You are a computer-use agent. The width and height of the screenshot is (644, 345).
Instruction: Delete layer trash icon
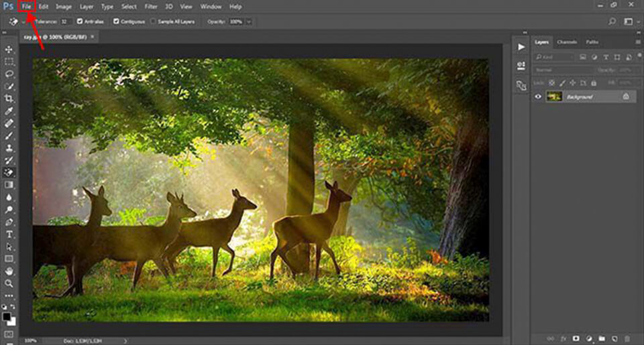coord(627,339)
